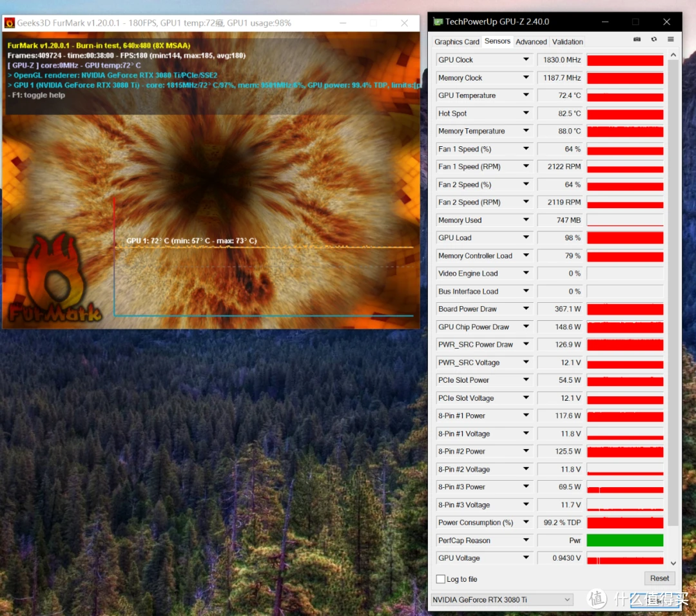The height and width of the screenshot is (616, 696).
Task: Open the PCIe Slot Voltage dropdown
Action: coord(526,398)
